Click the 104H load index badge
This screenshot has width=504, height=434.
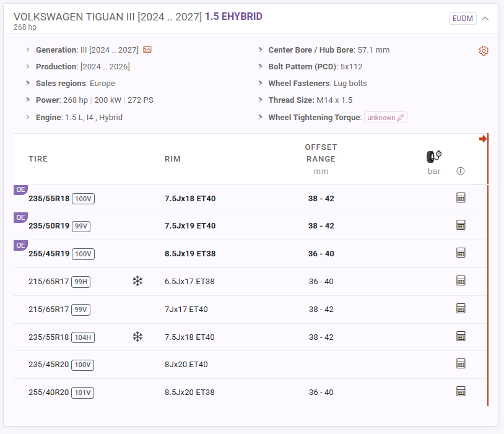[x=83, y=337]
